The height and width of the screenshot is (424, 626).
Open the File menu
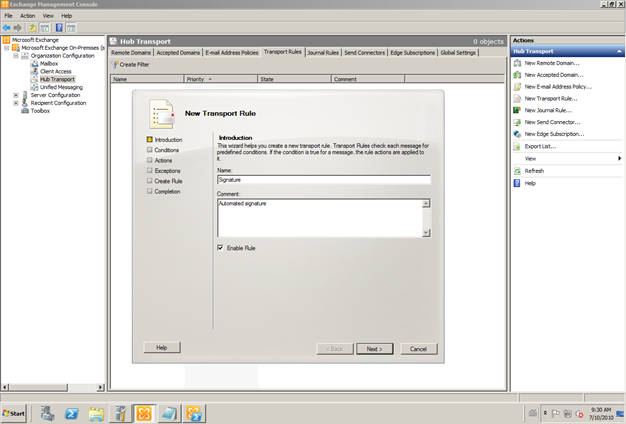pos(8,16)
